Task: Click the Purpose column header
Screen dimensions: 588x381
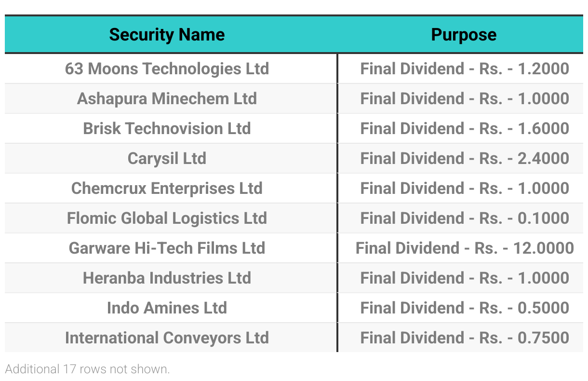Action: 464,35
